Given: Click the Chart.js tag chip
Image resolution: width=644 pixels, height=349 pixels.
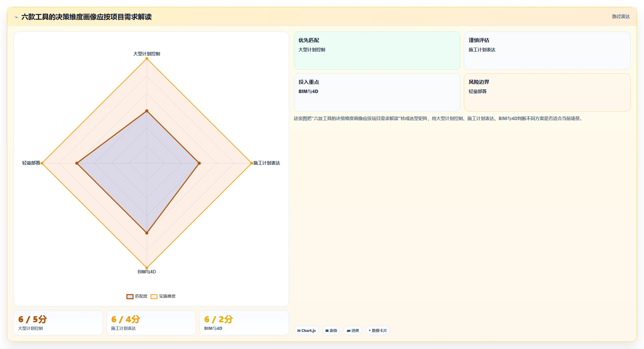Looking at the screenshot, I should (307, 331).
